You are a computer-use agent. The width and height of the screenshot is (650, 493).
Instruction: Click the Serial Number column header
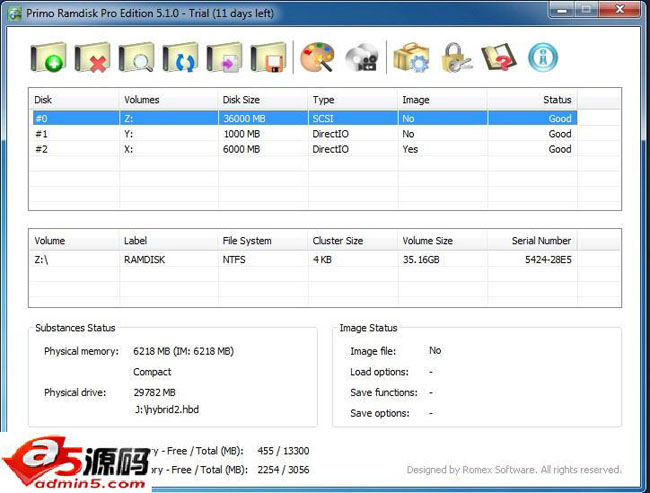pyautogui.click(x=532, y=240)
